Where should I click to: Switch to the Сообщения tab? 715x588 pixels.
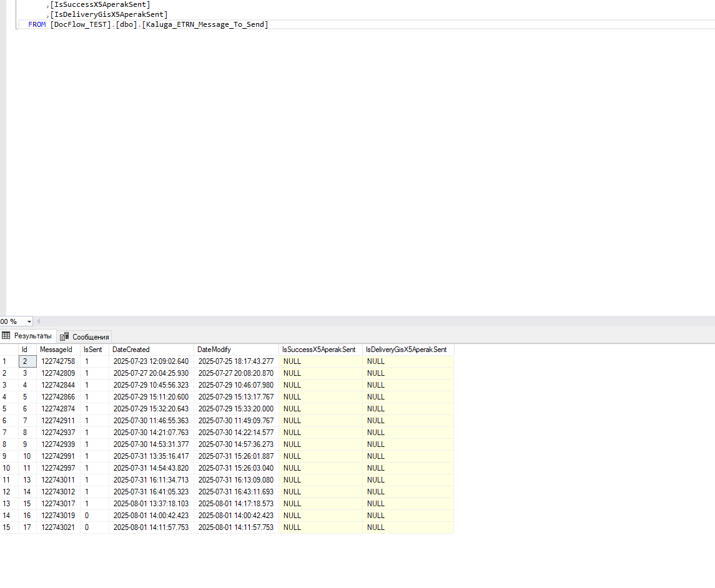pos(85,337)
